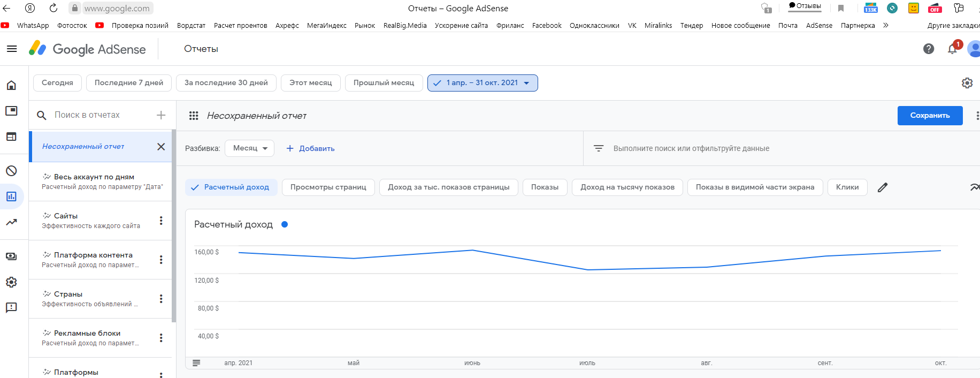This screenshot has height=378, width=980.
Task: Open the settings gear beside date range
Action: point(967,83)
